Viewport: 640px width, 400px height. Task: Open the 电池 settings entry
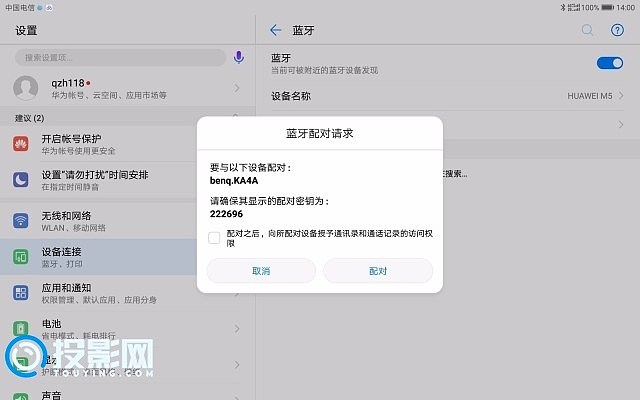coord(127,329)
